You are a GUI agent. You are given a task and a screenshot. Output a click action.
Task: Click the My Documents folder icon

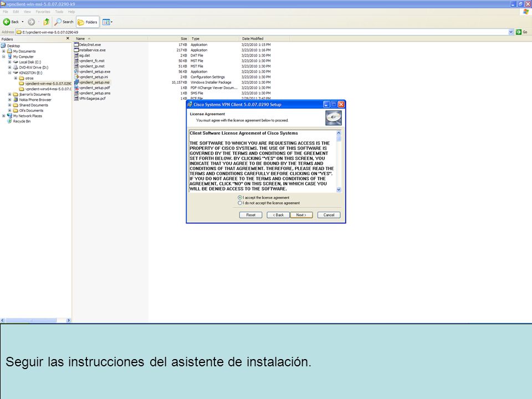pyautogui.click(x=9, y=51)
